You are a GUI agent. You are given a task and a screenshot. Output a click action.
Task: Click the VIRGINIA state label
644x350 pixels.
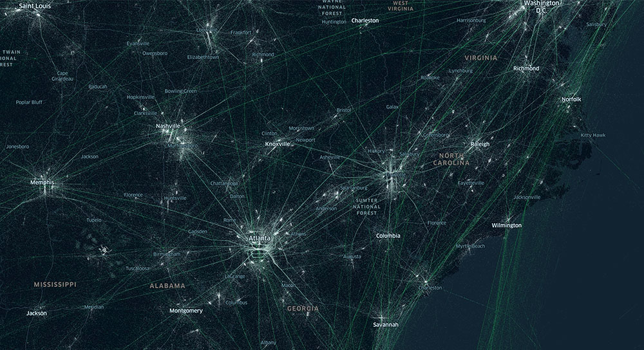point(481,58)
